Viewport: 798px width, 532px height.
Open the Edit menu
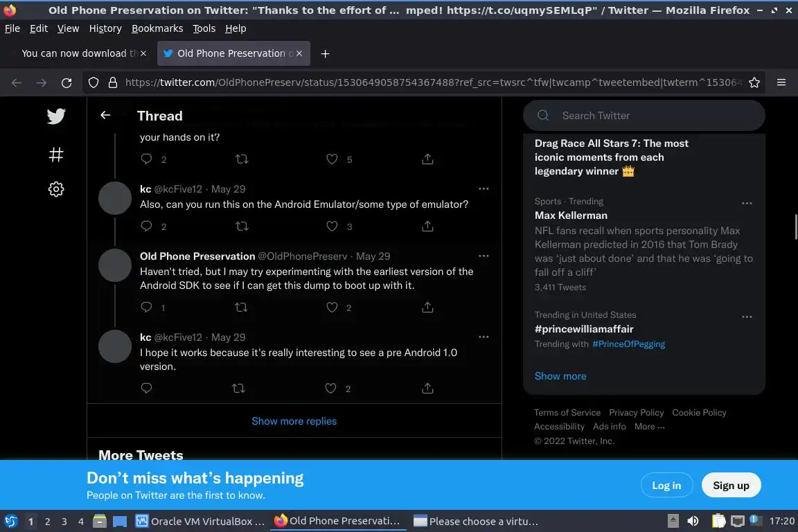coord(39,28)
